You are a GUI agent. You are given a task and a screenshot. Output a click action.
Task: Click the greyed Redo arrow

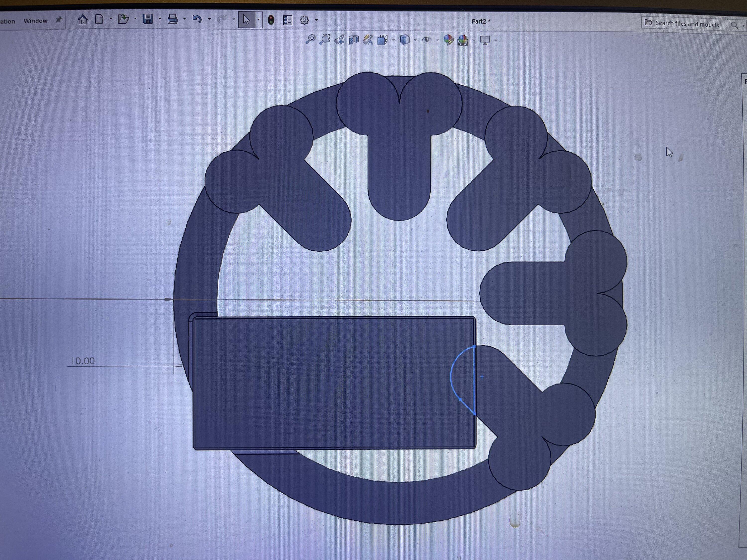tap(222, 20)
